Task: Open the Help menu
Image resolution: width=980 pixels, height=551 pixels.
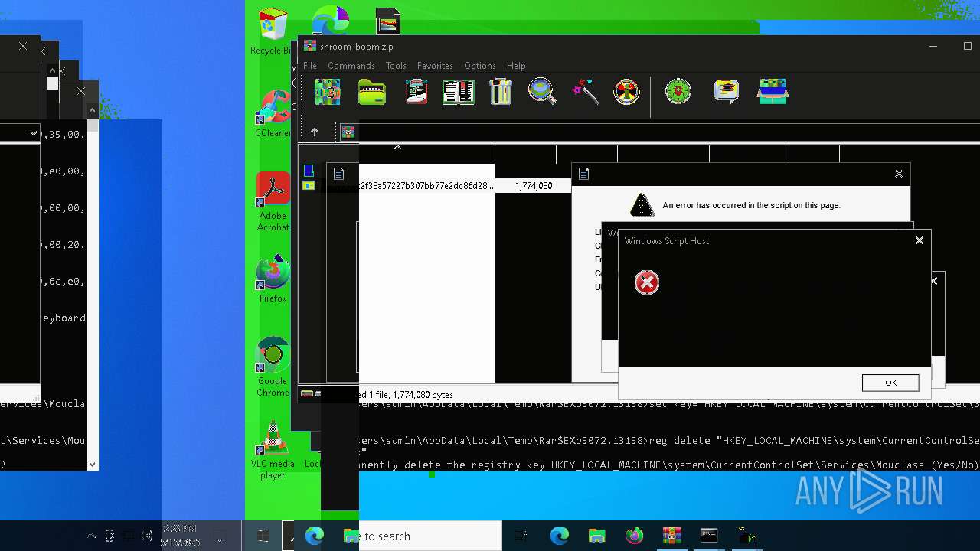Action: coord(516,66)
